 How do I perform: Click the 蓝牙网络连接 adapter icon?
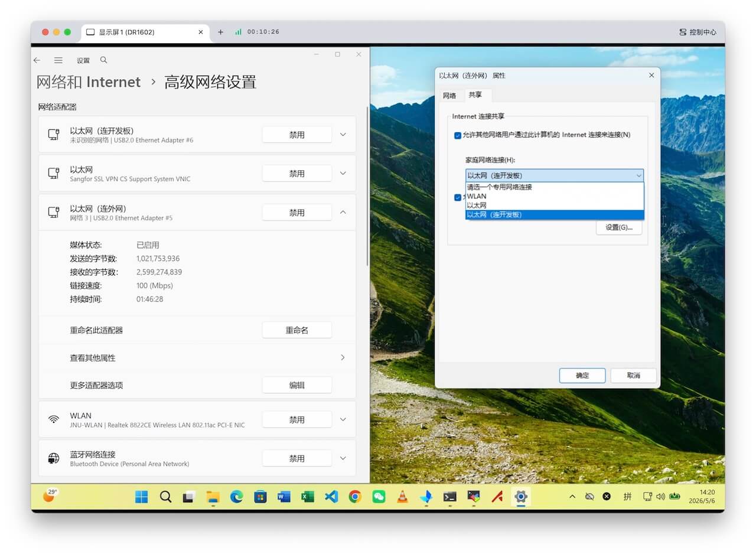pos(54,458)
